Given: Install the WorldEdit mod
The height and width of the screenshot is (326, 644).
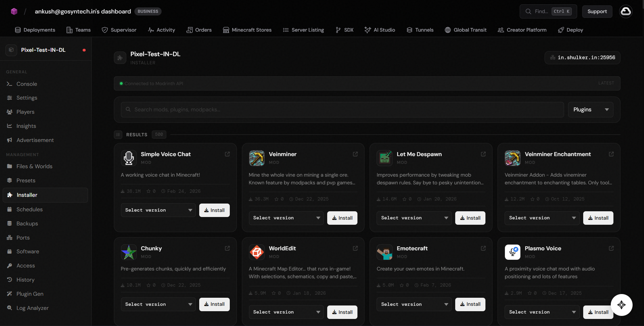Looking at the screenshot, I should click(342, 312).
